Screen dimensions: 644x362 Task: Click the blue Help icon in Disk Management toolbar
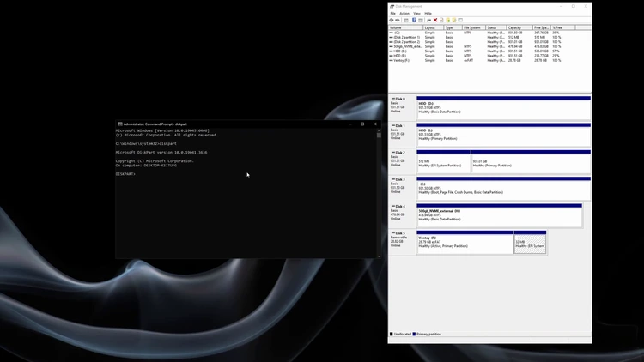[414, 20]
